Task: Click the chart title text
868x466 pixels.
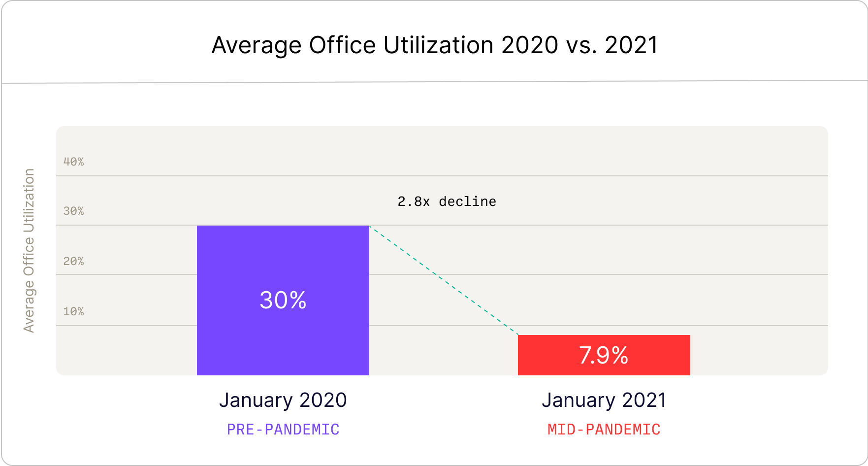Action: [434, 45]
